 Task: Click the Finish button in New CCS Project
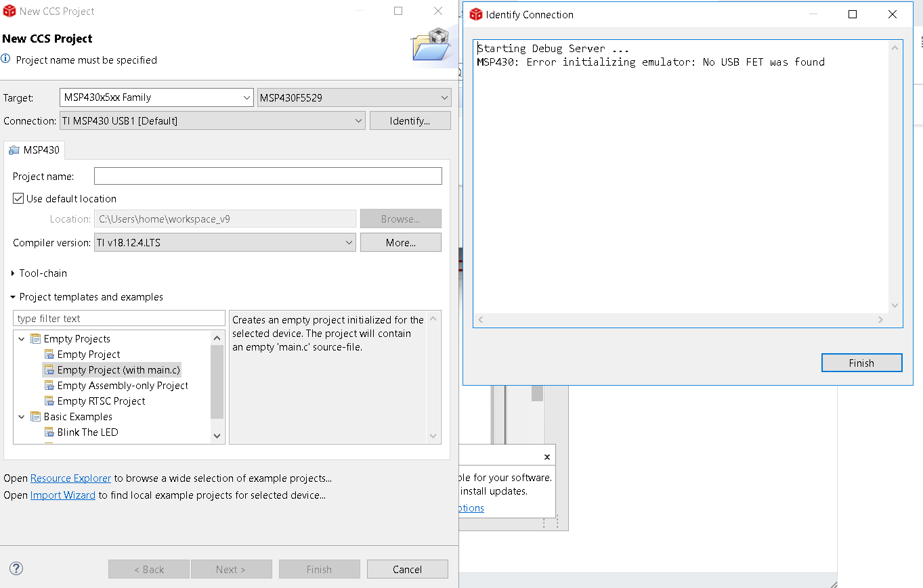[x=320, y=569]
